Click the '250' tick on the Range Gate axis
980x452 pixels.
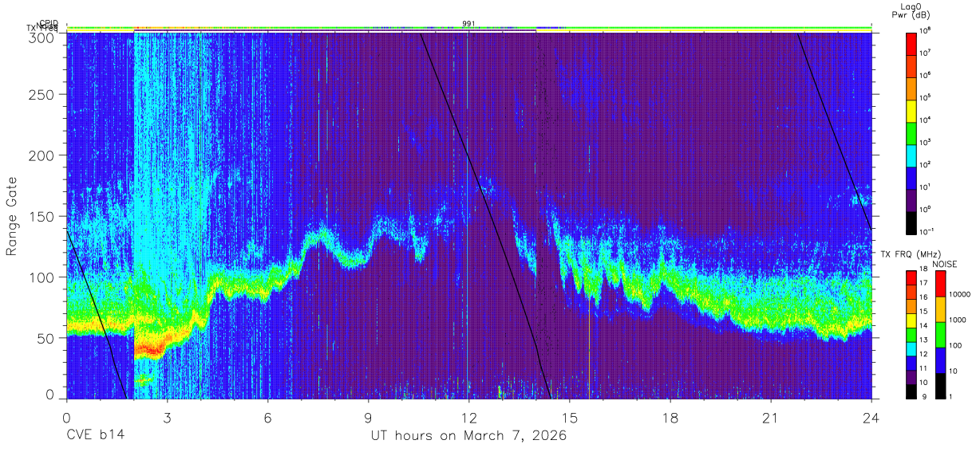(42, 95)
